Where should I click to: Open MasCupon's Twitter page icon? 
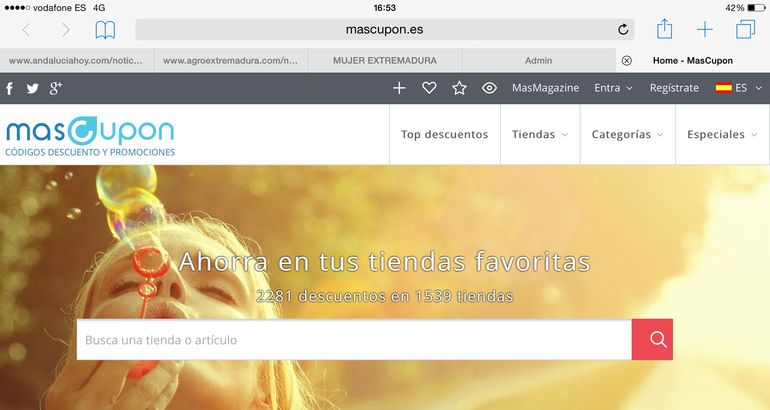tap(32, 88)
